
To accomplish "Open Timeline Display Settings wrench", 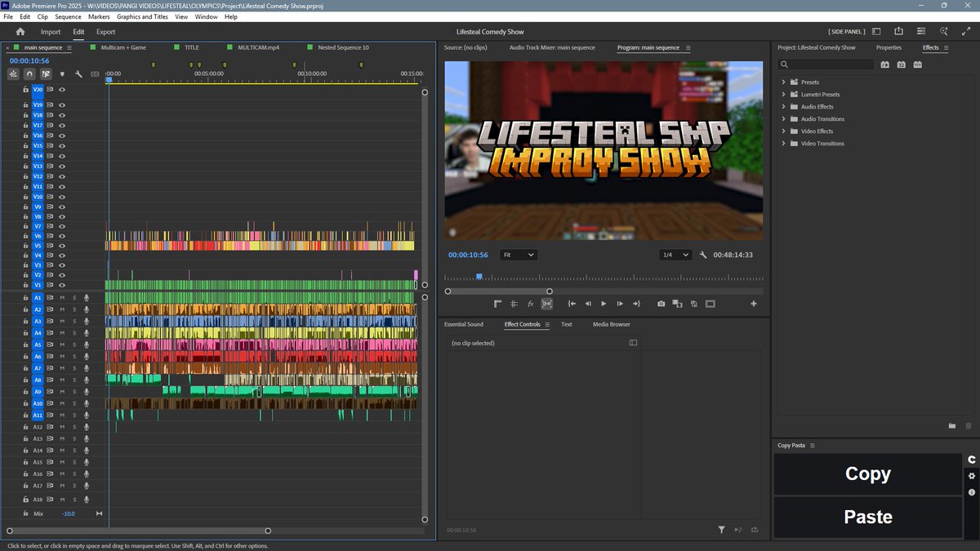I will coord(78,74).
